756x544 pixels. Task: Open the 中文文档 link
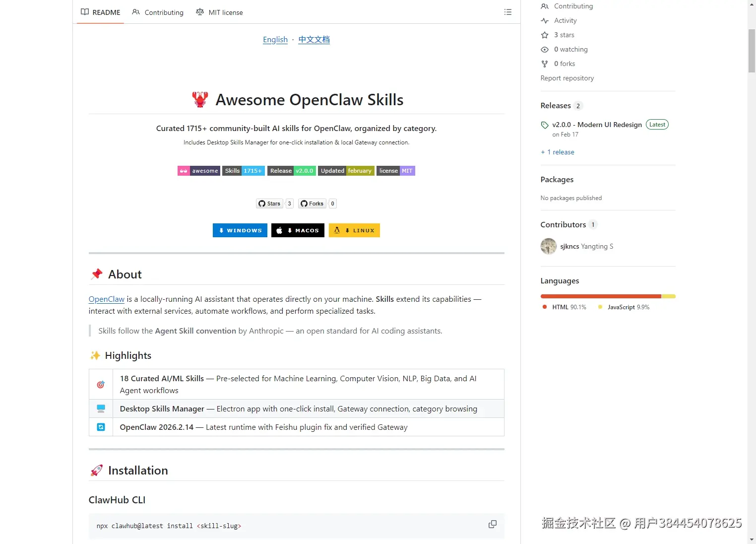(x=314, y=39)
